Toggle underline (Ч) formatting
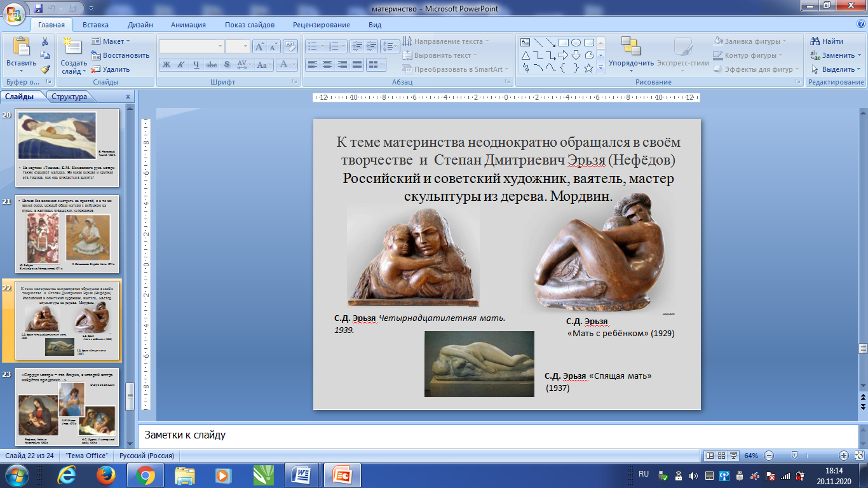This screenshot has height=488, width=868. pyautogui.click(x=196, y=64)
